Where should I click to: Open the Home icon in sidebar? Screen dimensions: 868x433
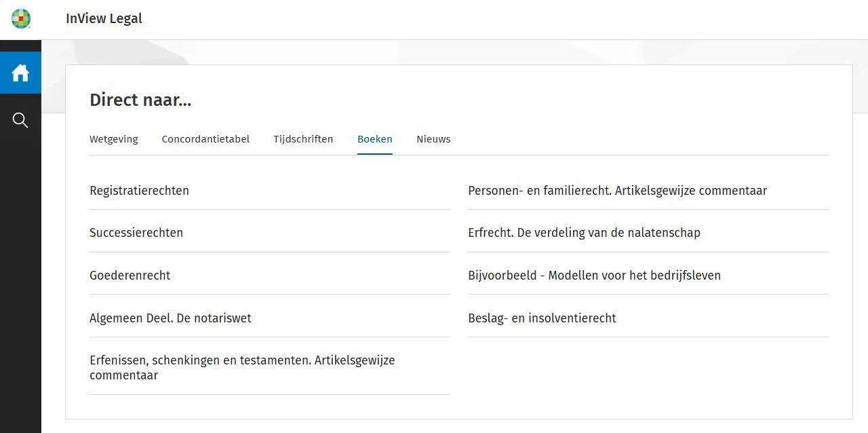coord(20,73)
